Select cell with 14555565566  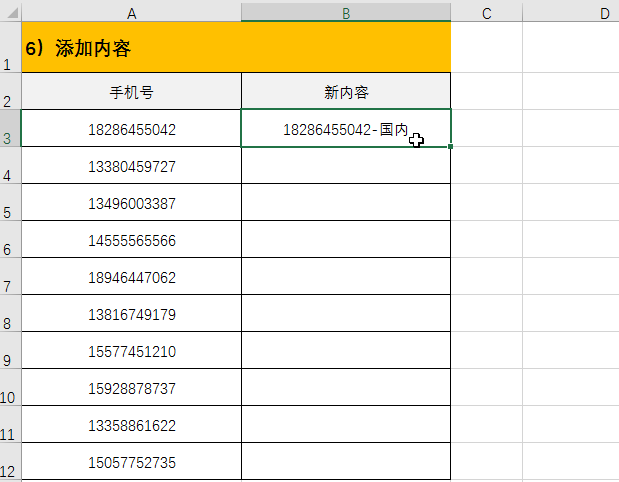[x=131, y=239]
